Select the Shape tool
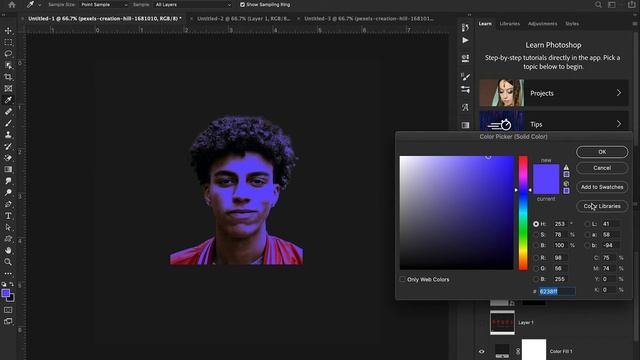The height and width of the screenshot is (360, 640). pos(8,238)
